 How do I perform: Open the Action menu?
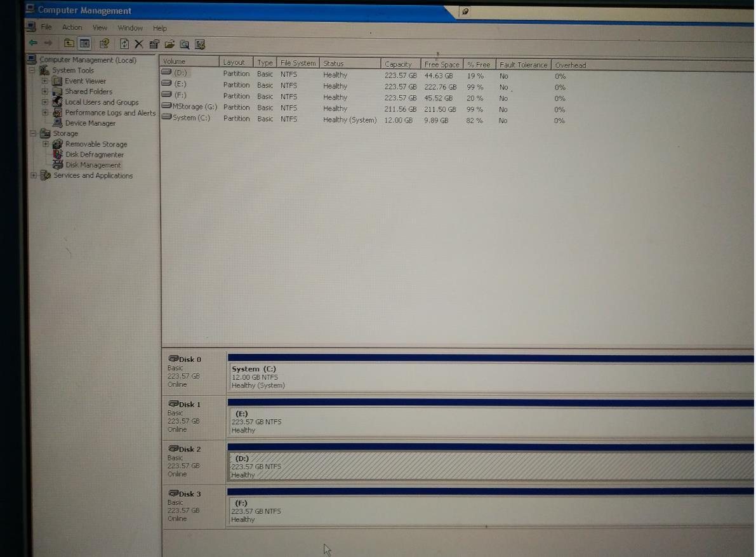coord(72,27)
